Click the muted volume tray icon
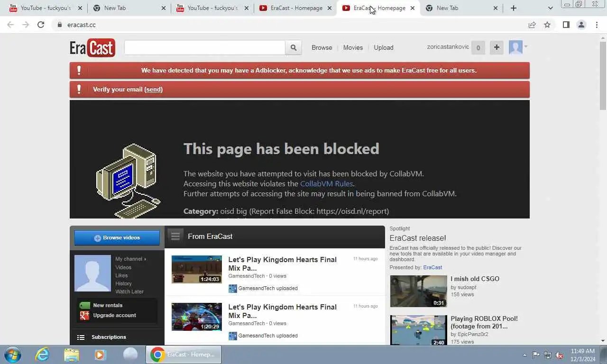Screen dimensions: 607x364 560,355
